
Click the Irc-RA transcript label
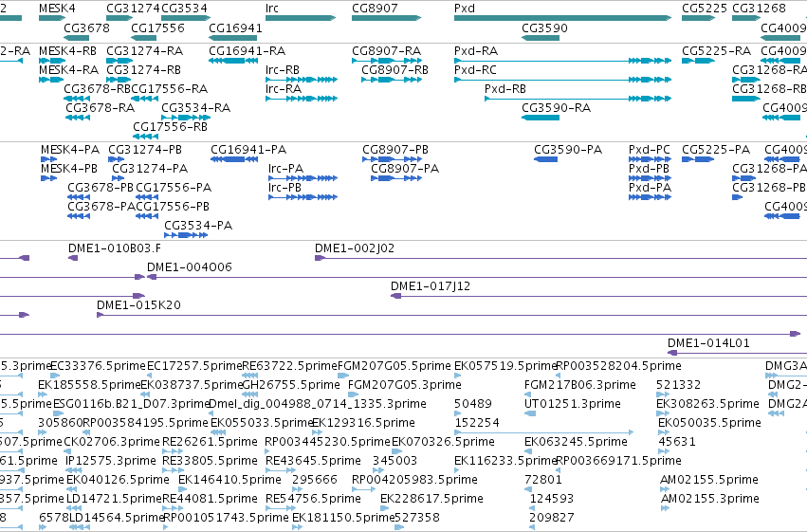tap(284, 89)
